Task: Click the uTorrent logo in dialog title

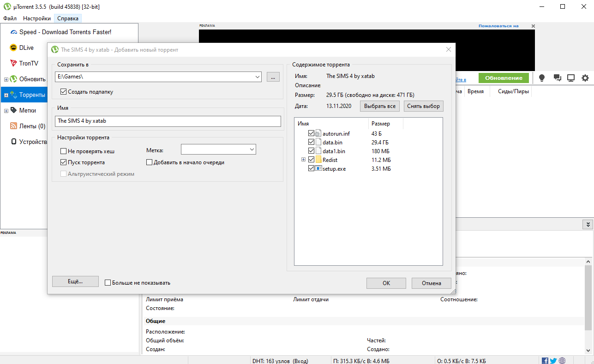Action: [x=55, y=49]
